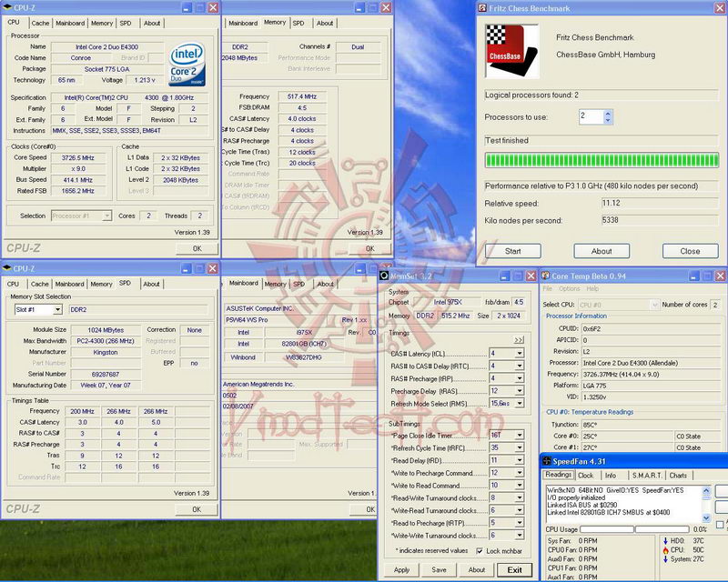Open the Slot #1 dropdown in CPU-Z SPD

[x=57, y=309]
